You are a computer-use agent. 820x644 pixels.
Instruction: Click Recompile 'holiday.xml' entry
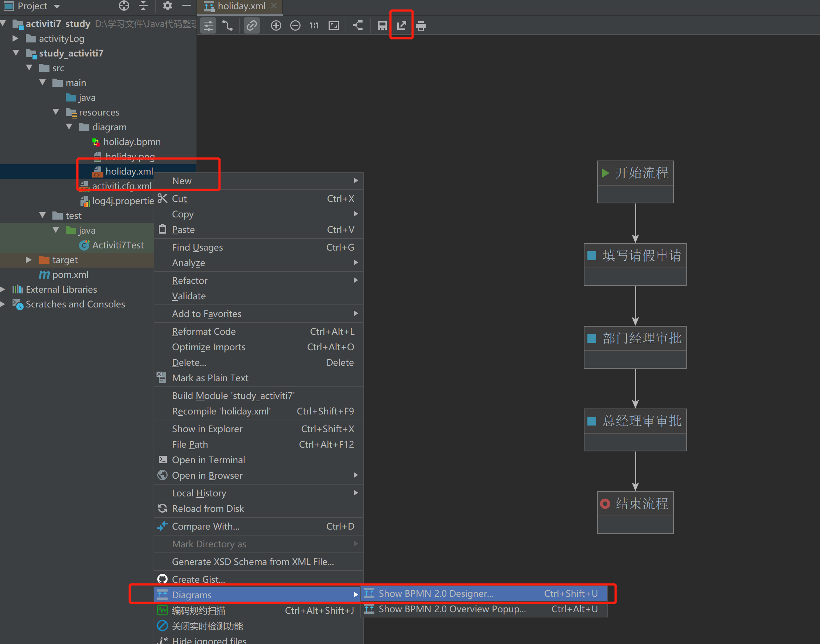(259, 411)
